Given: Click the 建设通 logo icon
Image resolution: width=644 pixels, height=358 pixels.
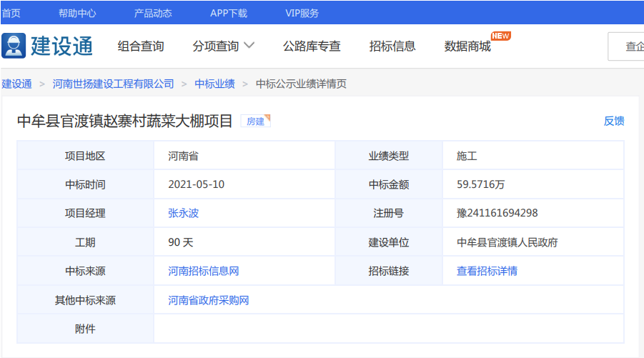Looking at the screenshot, I should click(14, 46).
